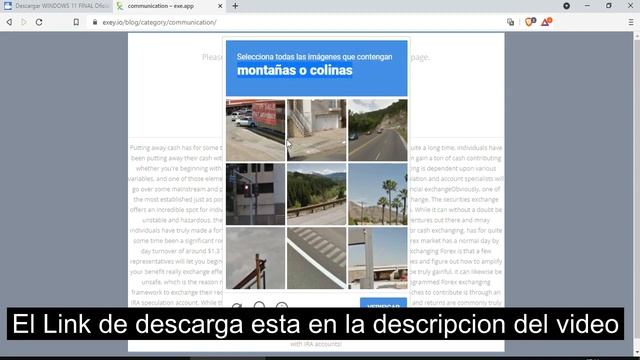Open the Brave Shields lion icon
Viewport: 640px width, 360px height.
(530, 22)
